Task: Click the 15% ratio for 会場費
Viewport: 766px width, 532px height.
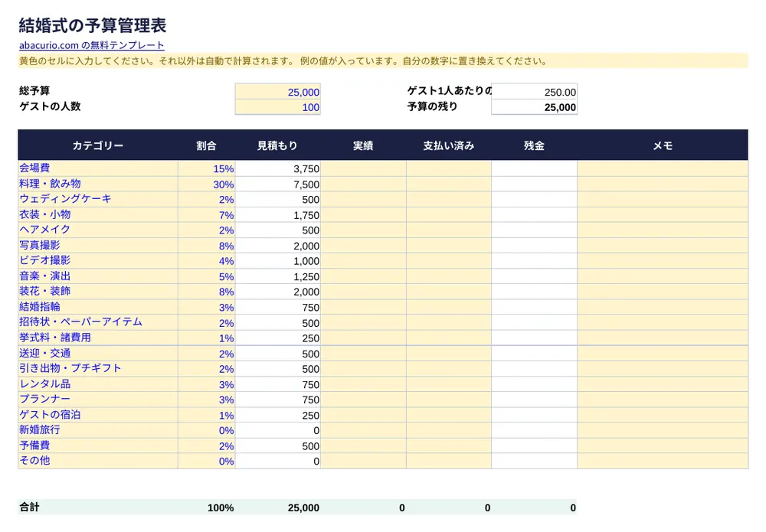Action: click(x=206, y=168)
